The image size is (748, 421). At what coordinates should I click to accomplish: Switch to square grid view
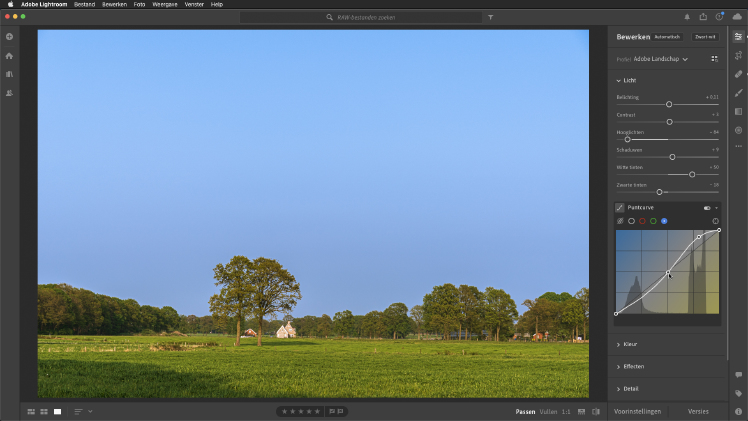(x=44, y=411)
